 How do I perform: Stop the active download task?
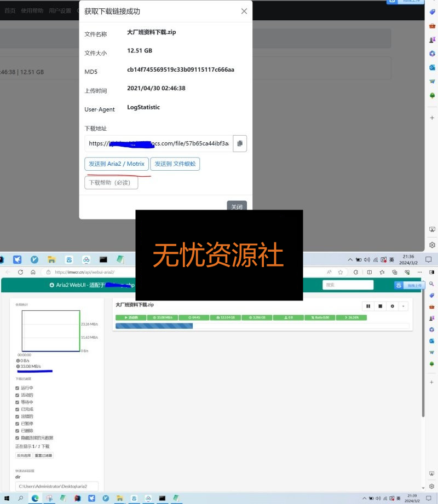coord(380,306)
